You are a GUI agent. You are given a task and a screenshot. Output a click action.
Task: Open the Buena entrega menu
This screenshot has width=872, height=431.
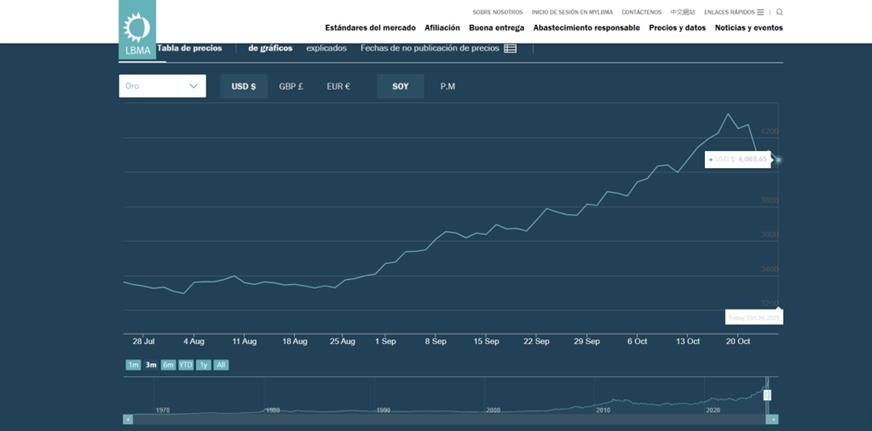(496, 28)
